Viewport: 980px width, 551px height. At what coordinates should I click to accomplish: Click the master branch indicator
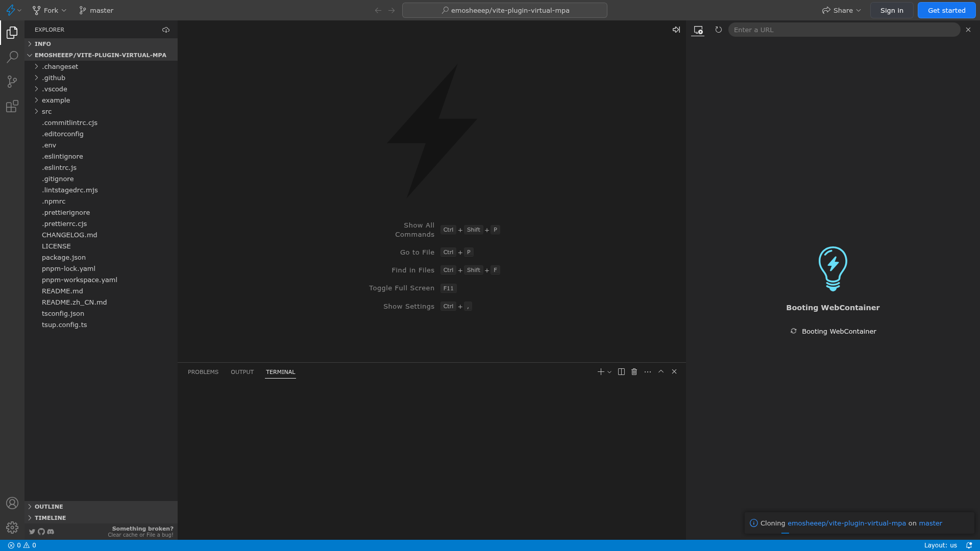click(x=96, y=10)
